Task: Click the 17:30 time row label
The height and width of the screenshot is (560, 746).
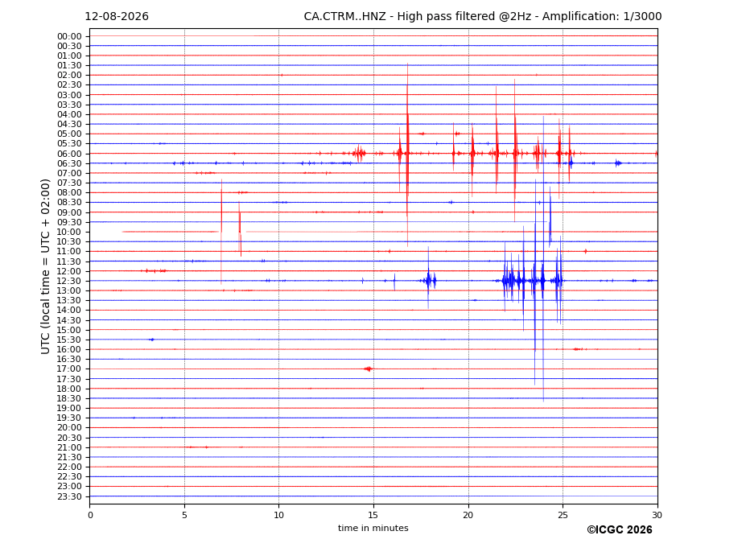Action: [x=69, y=379]
